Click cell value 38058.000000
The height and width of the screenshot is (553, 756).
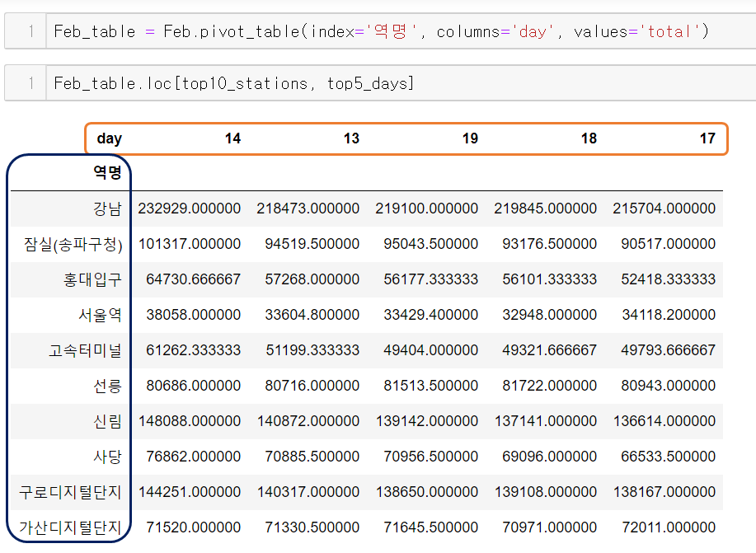[194, 315]
